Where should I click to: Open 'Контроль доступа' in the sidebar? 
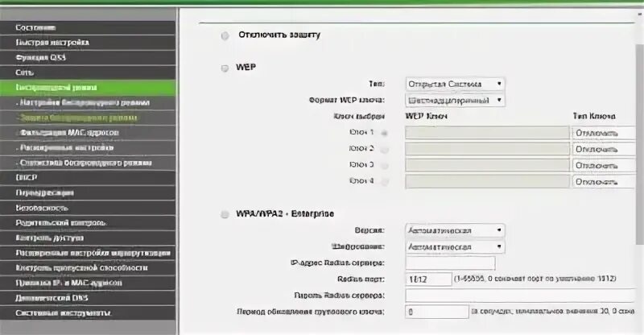pyautogui.click(x=88, y=238)
